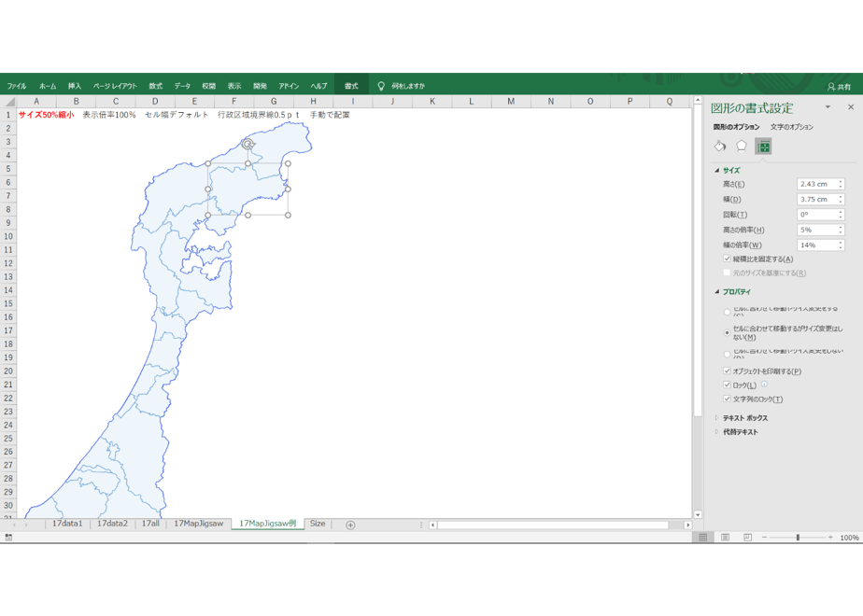Image resolution: width=863 pixels, height=616 pixels.
Task: Open the ホーム ribbon tab
Action: coord(48,86)
